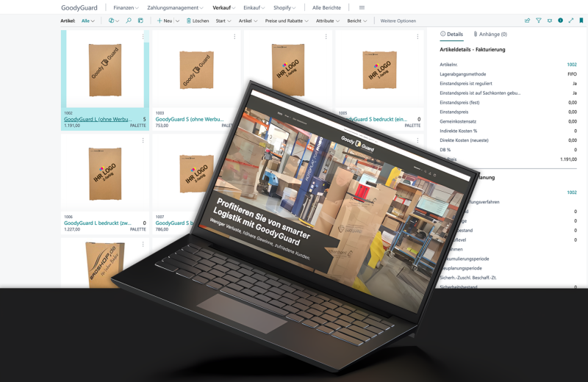Click the 1.227,00 price on the 1006 card

click(72, 229)
